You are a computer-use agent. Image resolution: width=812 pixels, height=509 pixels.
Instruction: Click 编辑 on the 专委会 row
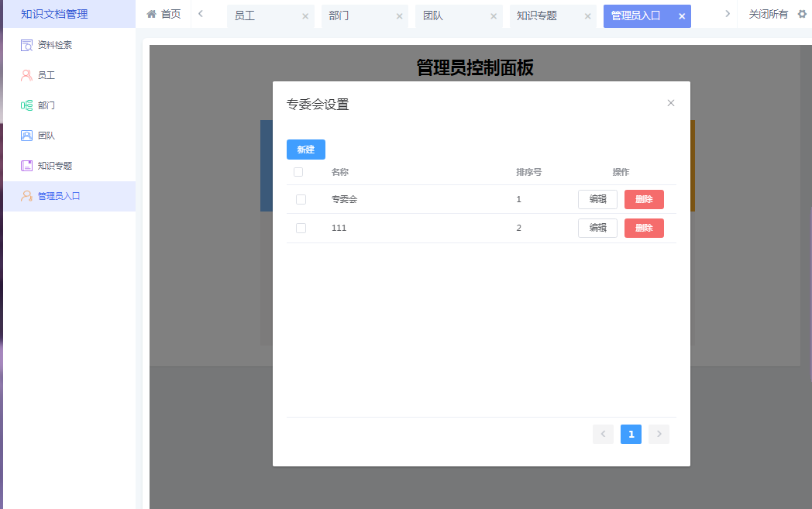click(x=597, y=199)
